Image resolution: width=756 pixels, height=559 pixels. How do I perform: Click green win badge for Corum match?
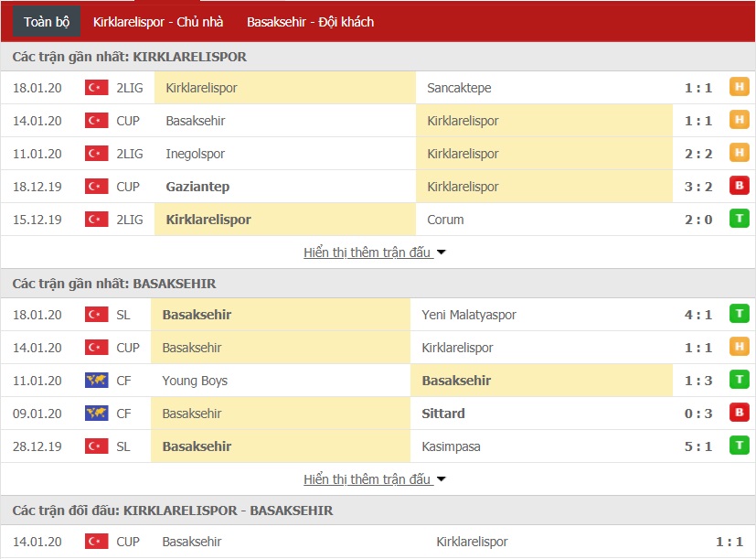(x=740, y=219)
